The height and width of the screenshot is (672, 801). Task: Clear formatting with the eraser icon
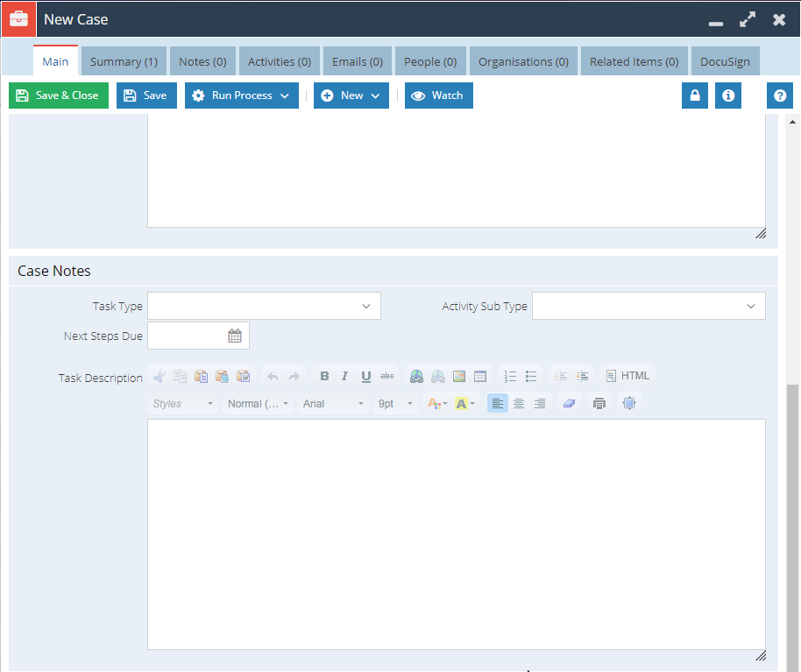pos(569,403)
